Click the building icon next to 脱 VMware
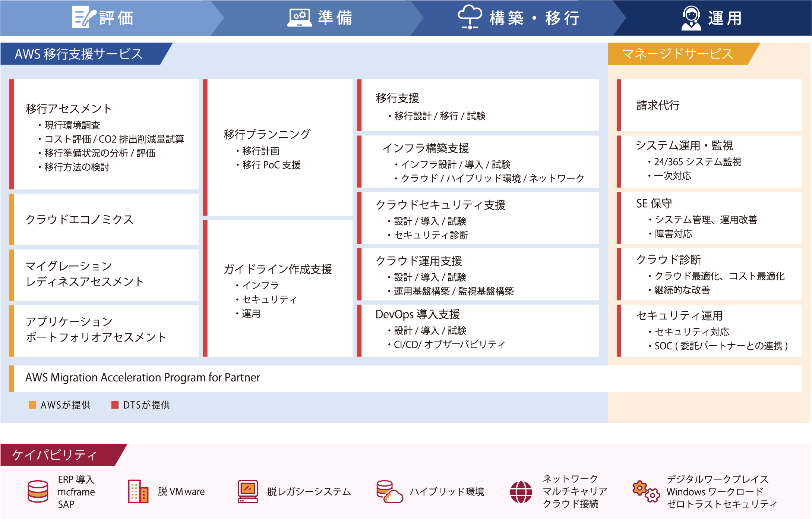This screenshot has height=519, width=812. 138,491
